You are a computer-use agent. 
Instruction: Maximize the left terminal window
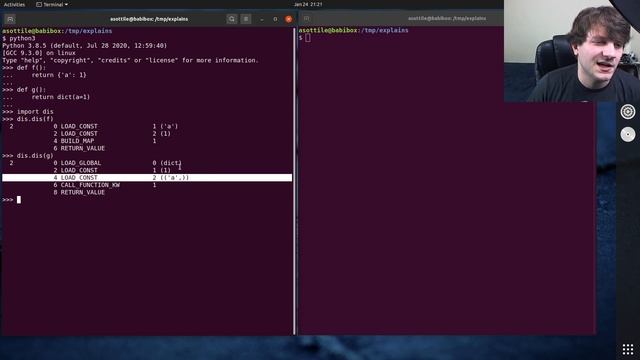[275, 19]
